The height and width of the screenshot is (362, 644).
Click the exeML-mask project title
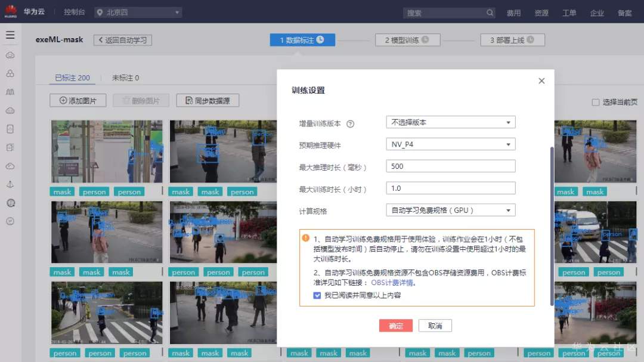tap(59, 39)
